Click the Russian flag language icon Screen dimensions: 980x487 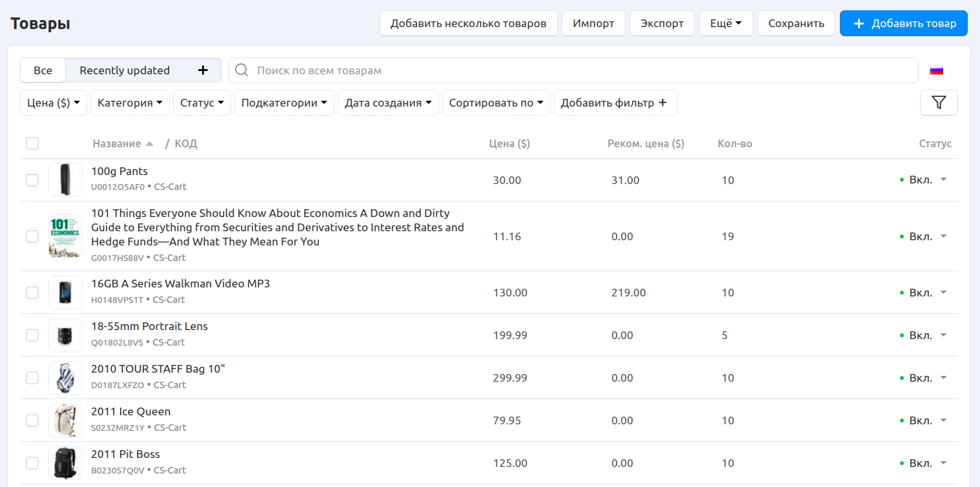point(936,70)
